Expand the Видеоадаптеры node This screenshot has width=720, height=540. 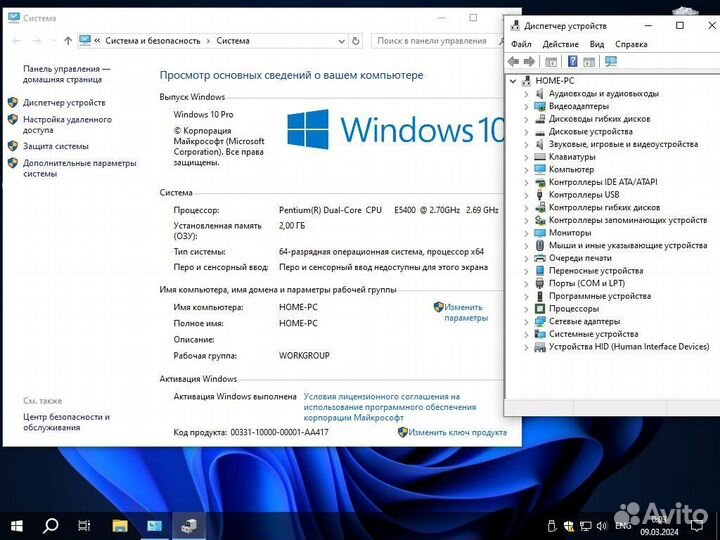pos(526,107)
